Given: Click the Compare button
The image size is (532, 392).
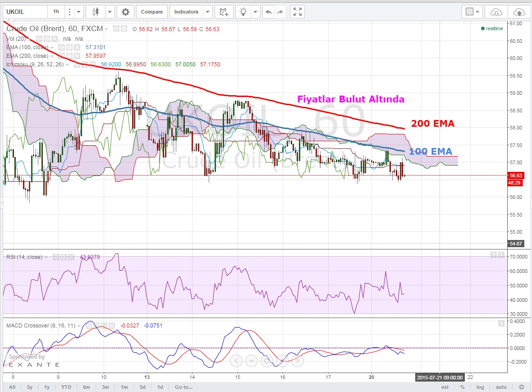Looking at the screenshot, I should click(152, 12).
